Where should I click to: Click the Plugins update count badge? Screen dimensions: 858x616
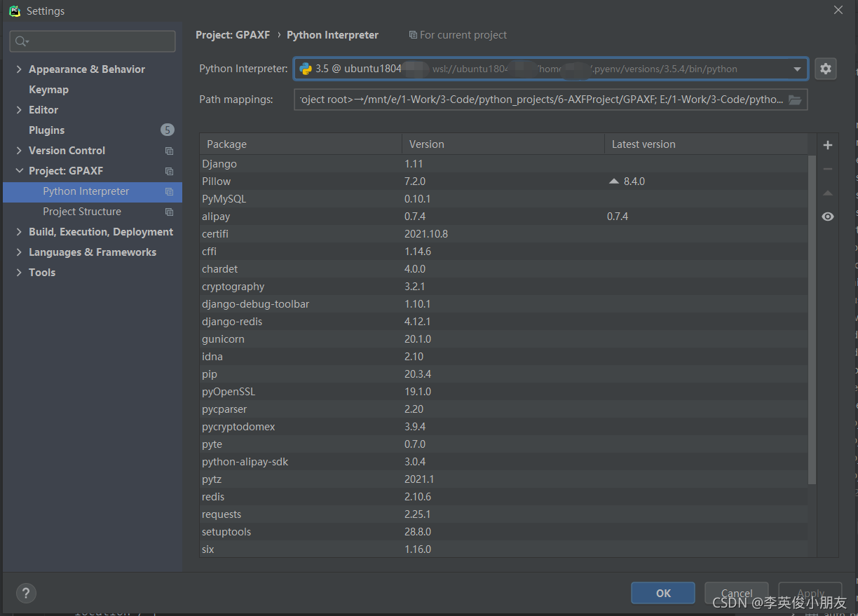[167, 130]
